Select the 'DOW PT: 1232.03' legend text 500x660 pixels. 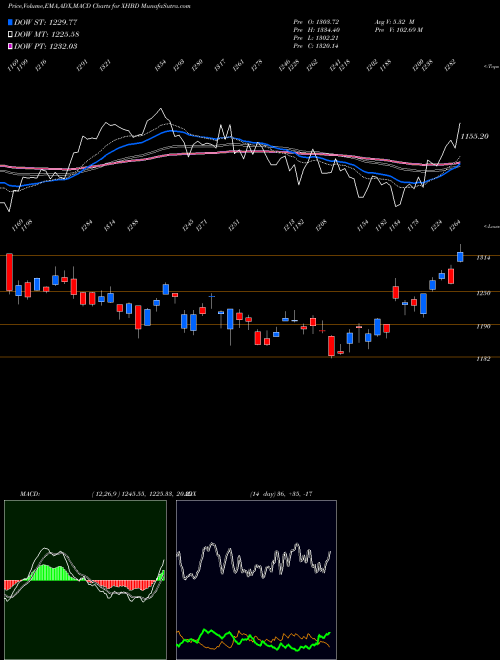click(46, 46)
